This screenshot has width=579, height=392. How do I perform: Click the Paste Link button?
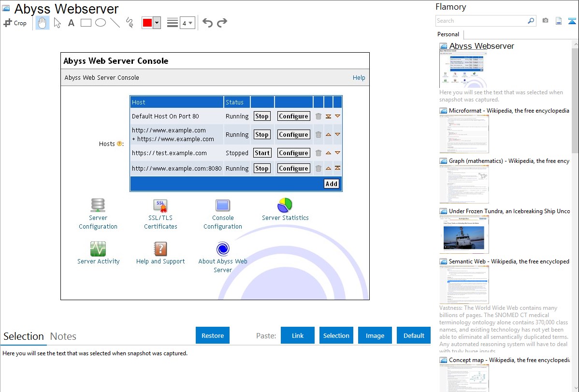pyautogui.click(x=298, y=335)
